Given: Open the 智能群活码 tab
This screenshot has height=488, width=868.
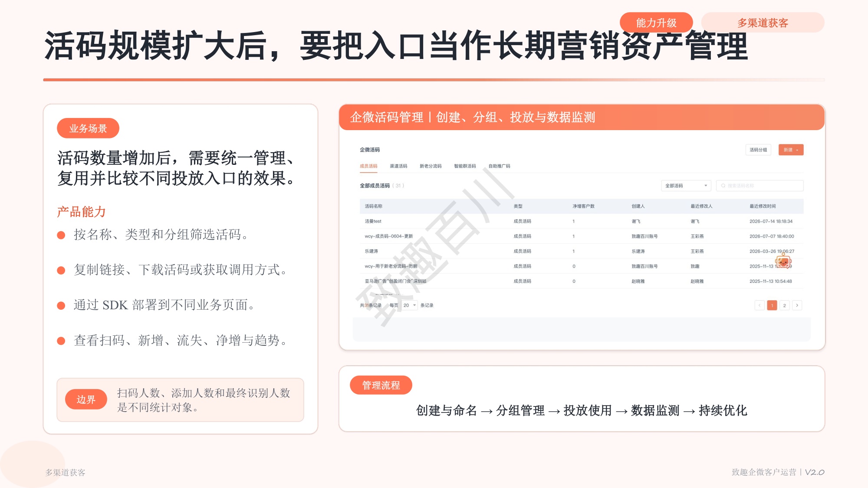Looking at the screenshot, I should point(465,166).
